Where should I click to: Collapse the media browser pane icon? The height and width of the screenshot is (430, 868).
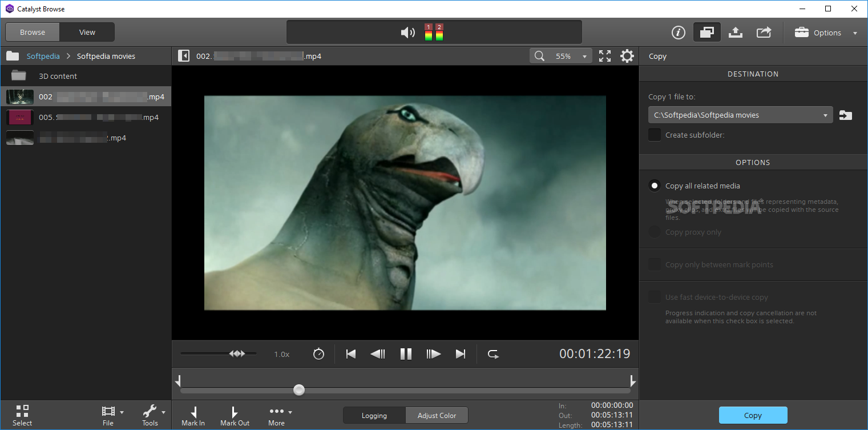point(184,56)
